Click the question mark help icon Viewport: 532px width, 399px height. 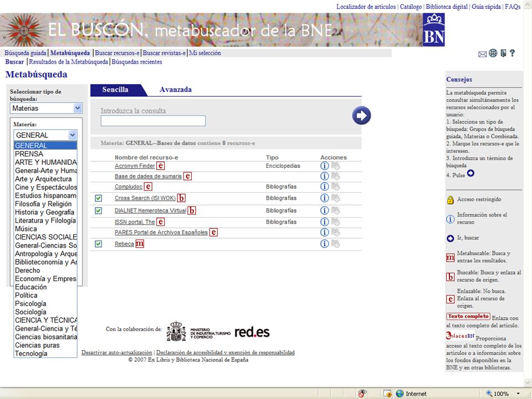(x=512, y=53)
